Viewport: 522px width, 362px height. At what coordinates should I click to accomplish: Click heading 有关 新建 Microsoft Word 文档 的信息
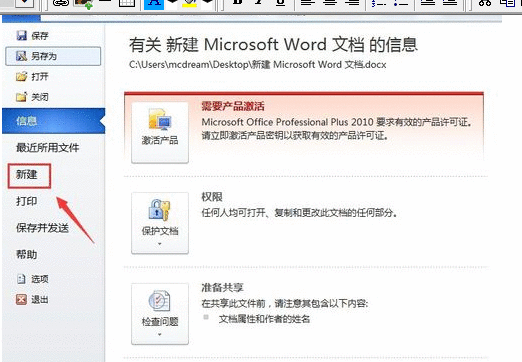[273, 45]
